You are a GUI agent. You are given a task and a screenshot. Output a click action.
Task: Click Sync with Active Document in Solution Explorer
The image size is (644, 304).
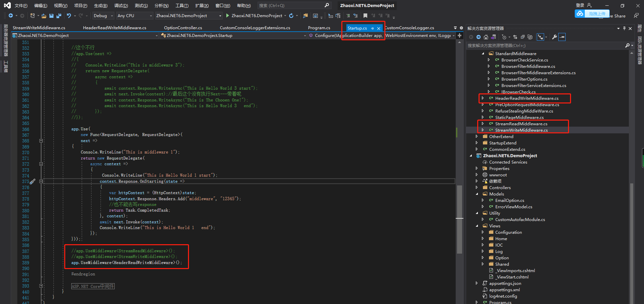494,37
